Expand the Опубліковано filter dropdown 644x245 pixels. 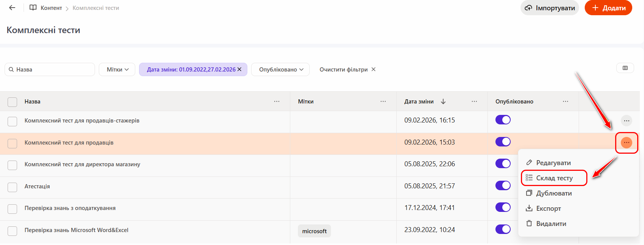point(280,70)
